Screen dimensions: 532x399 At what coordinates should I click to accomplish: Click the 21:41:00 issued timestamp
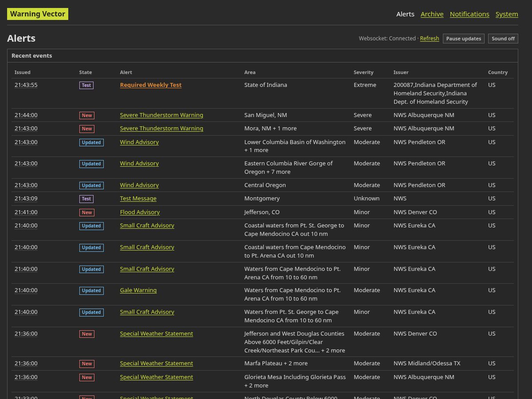26,212
